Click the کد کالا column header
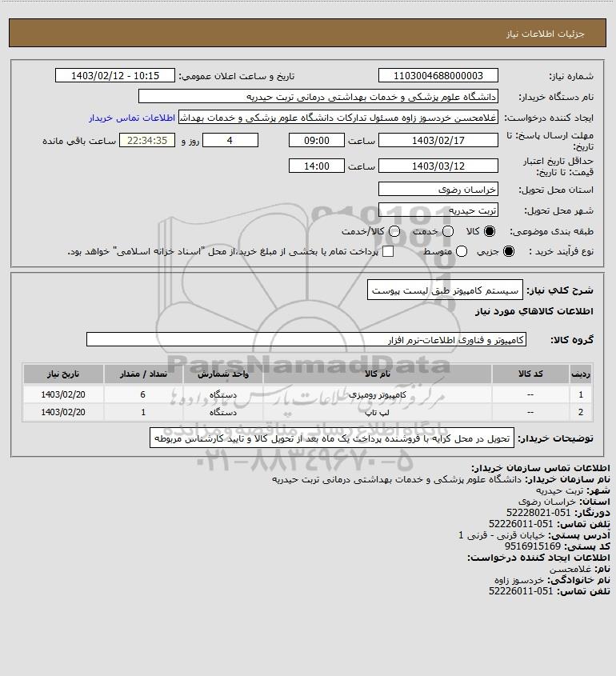 530,374
